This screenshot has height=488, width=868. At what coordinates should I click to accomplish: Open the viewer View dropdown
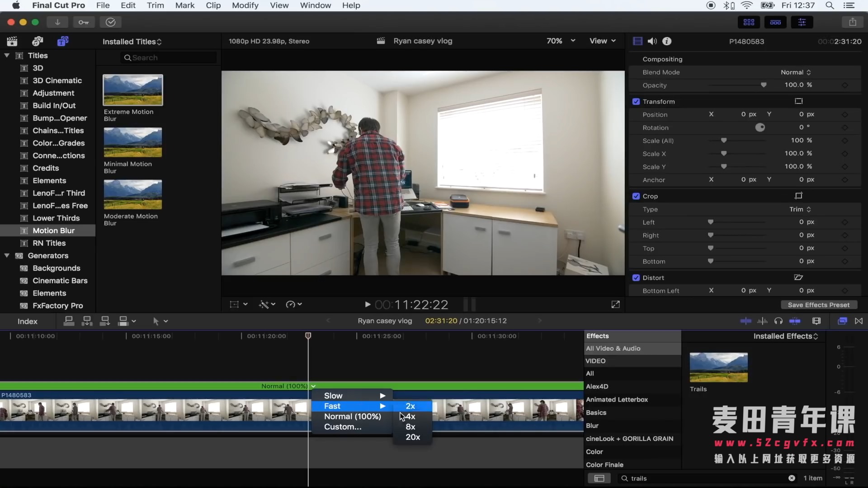click(603, 41)
